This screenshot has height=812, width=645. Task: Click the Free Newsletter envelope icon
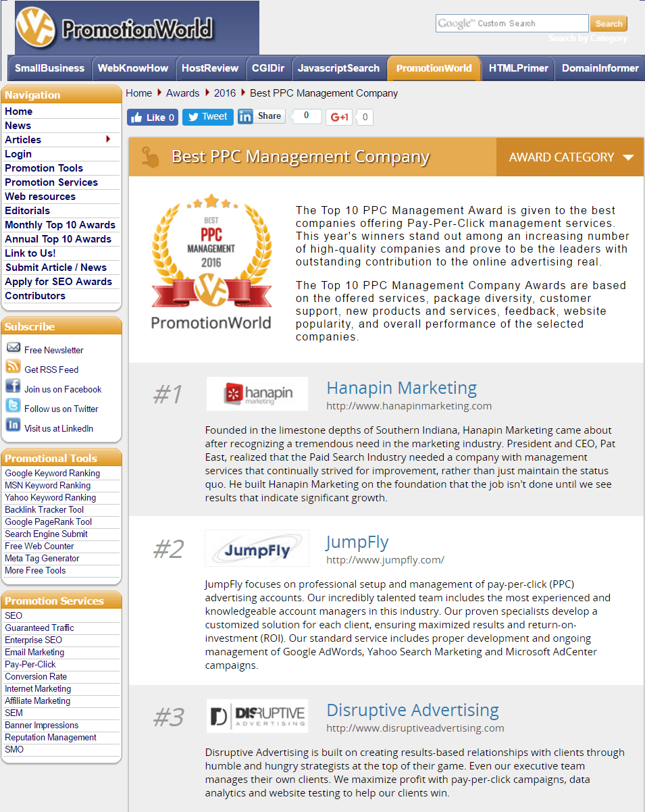(14, 348)
